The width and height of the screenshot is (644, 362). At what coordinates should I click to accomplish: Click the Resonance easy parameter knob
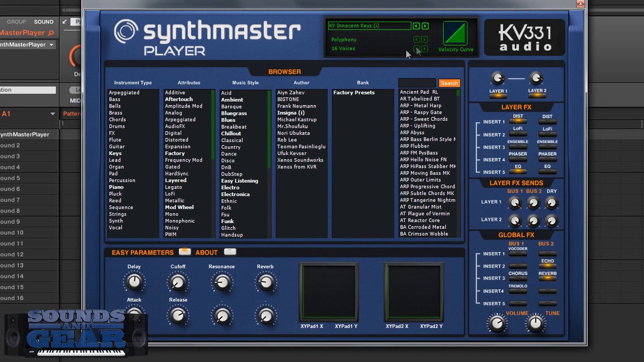(222, 282)
